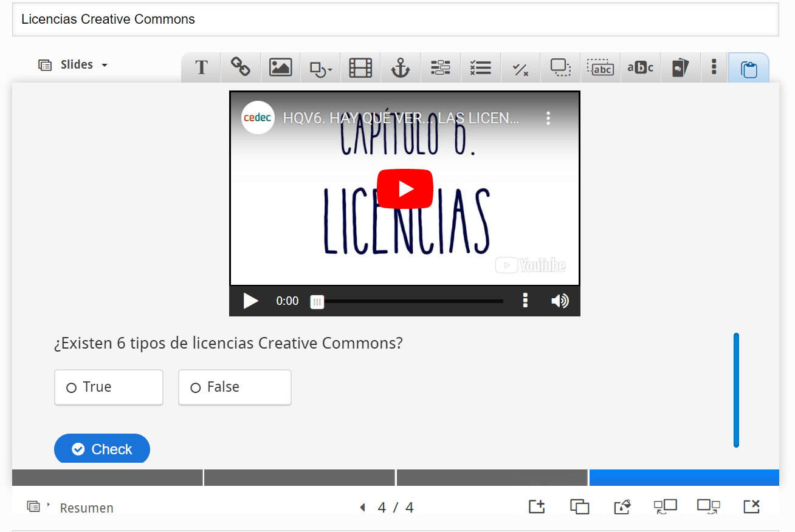This screenshot has width=795, height=532.
Task: Open media player more options dots
Action: click(x=525, y=301)
